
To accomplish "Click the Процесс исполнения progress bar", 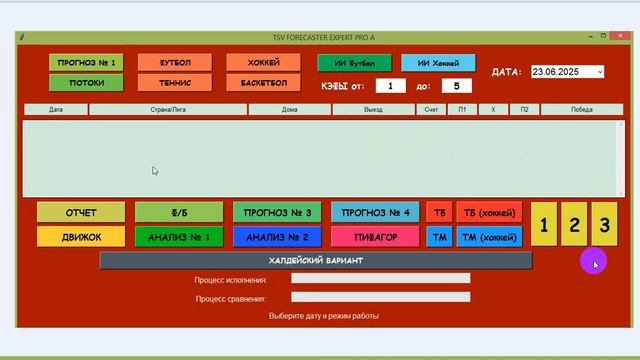I will 380,278.
